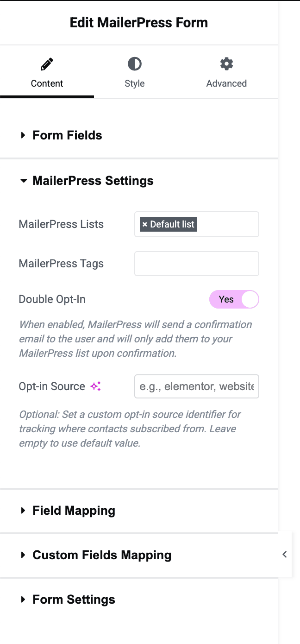Click the pencil icon on the Content tab
300x644 pixels.
(47, 63)
